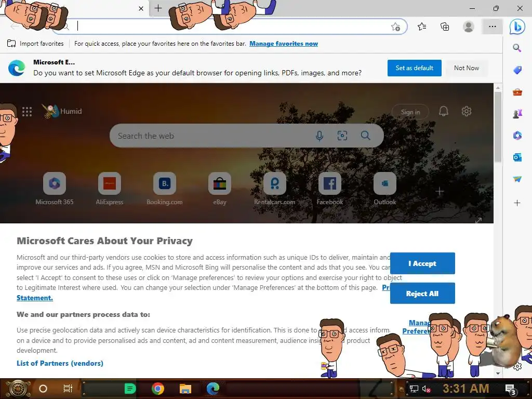Screen dimensions: 532x399
Task: Open the Humid weather widget
Action: tap(62, 111)
